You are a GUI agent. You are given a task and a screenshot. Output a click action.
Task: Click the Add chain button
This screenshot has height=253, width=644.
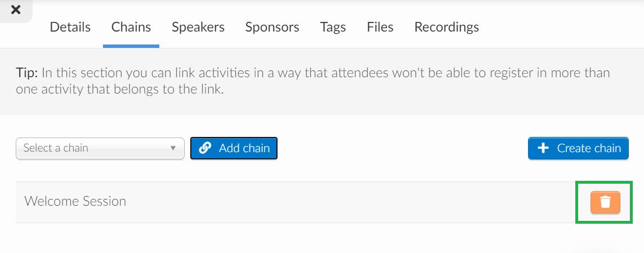click(x=234, y=148)
